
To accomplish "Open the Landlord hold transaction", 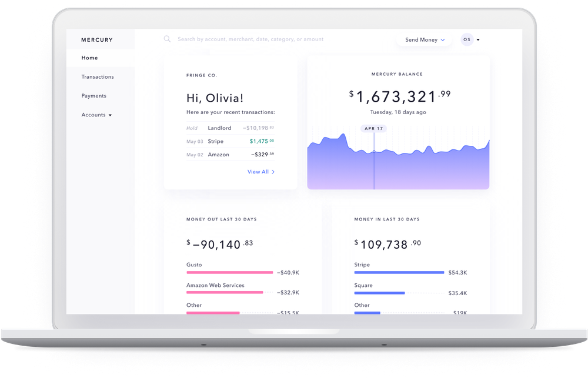I will [230, 128].
